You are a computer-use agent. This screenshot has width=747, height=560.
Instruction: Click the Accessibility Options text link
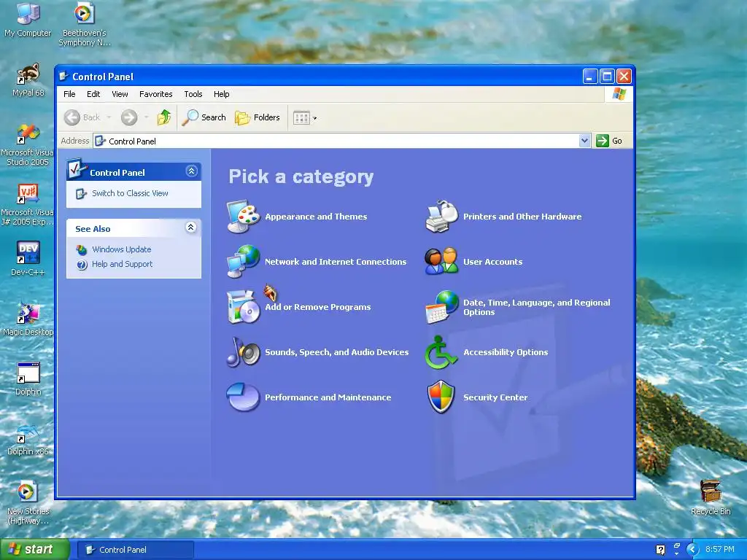[x=506, y=352]
